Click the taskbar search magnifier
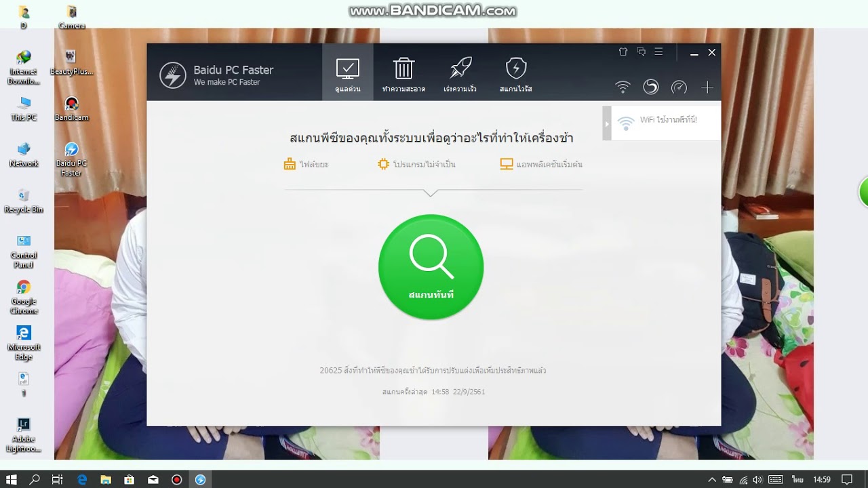 pyautogui.click(x=35, y=479)
